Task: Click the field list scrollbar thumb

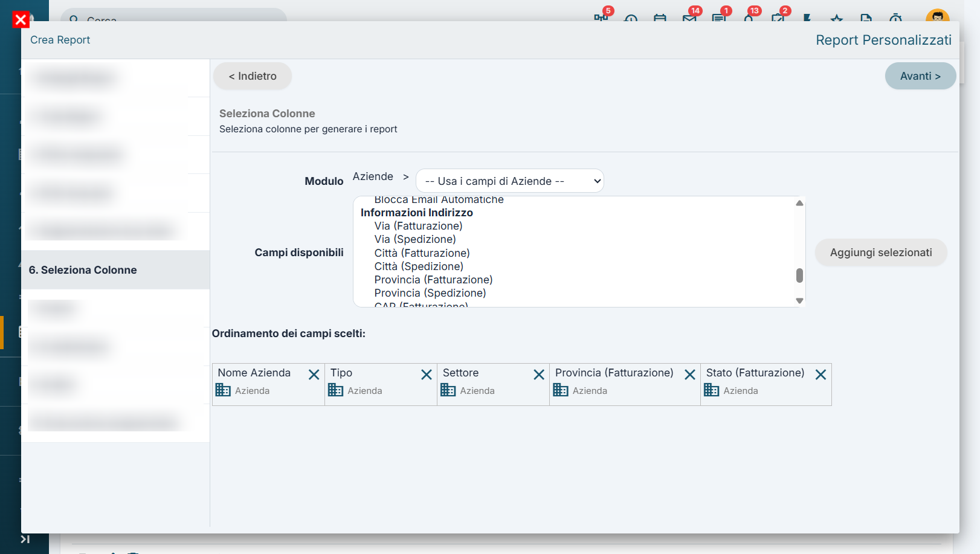Action: tap(799, 275)
